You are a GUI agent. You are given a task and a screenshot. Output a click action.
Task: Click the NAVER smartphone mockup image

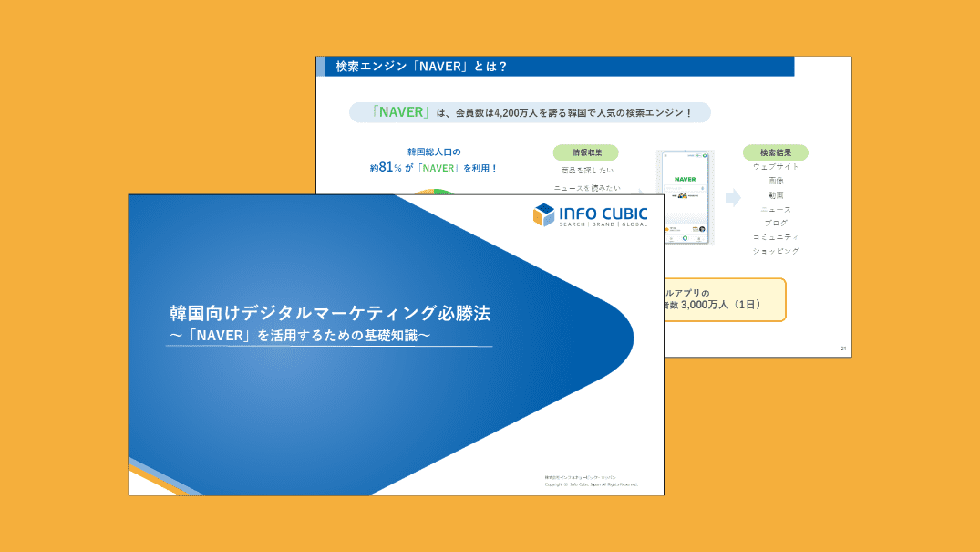pyautogui.click(x=685, y=197)
